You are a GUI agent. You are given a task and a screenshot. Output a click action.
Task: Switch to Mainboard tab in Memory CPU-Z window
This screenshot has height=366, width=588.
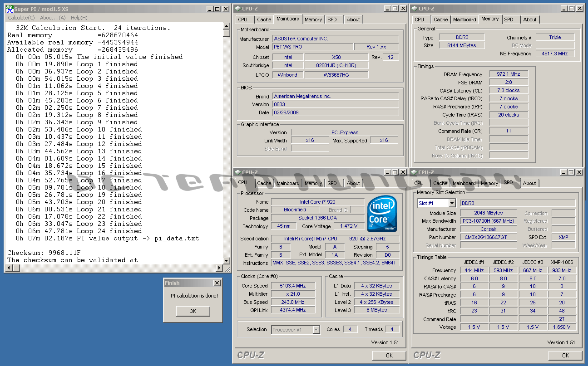click(x=464, y=20)
